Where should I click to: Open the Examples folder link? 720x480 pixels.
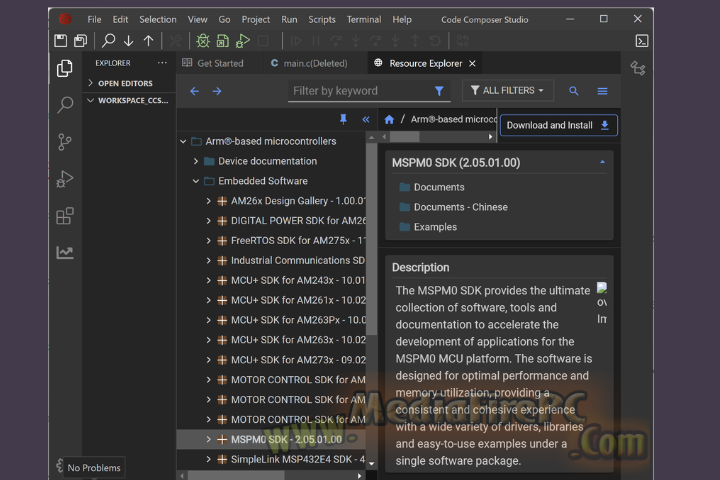(x=435, y=227)
